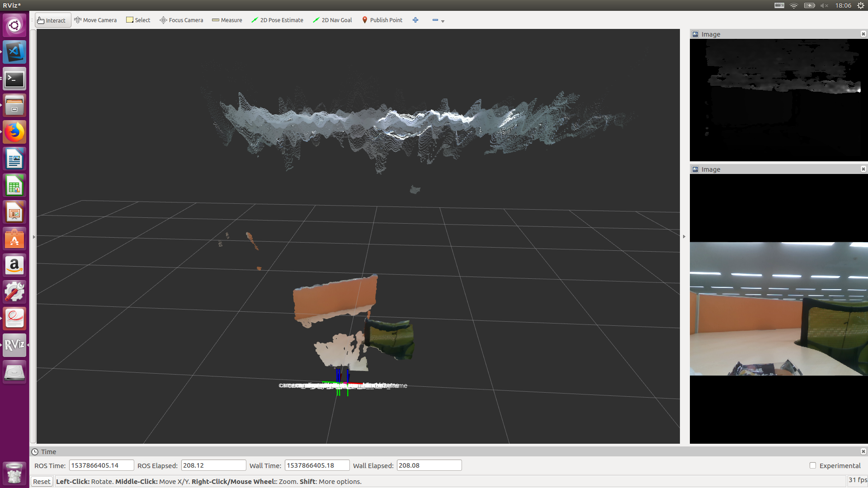This screenshot has height=488, width=868.
Task: Choose the Publish Point tool
Action: point(382,20)
